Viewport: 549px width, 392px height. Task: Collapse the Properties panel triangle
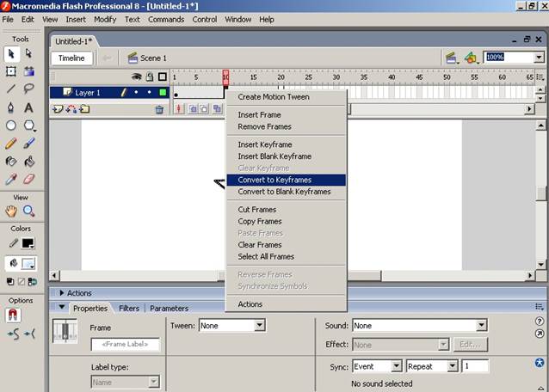62,307
